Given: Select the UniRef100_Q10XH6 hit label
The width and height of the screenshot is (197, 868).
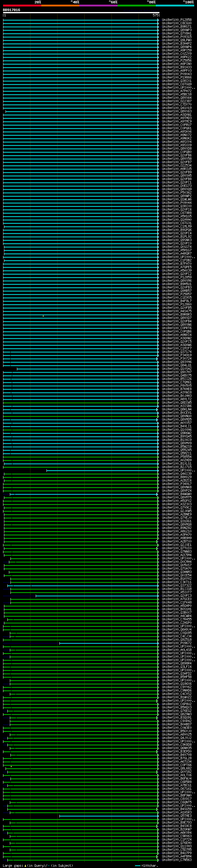Looking at the screenshot, I should point(177,430).
